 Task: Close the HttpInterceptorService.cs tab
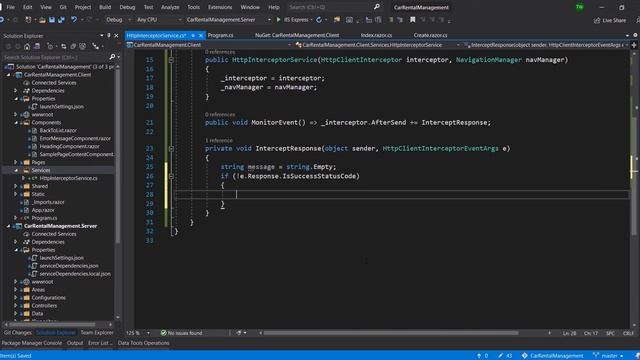[x=200, y=36]
